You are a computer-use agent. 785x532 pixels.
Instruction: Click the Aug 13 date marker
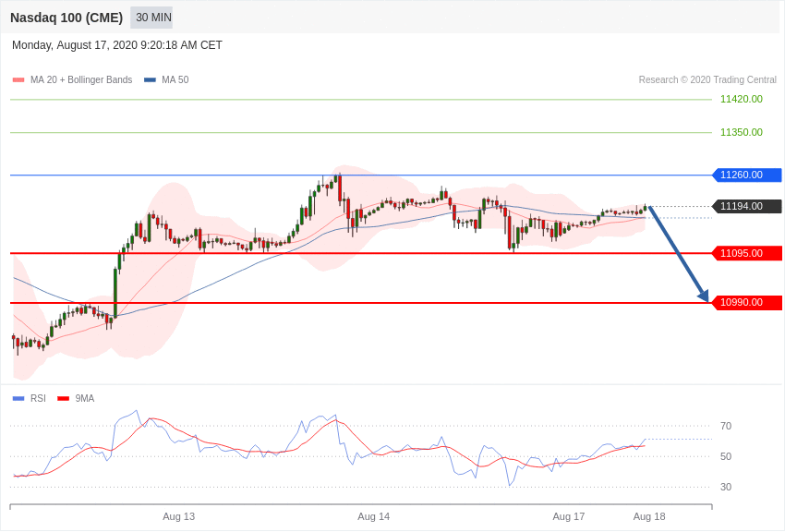pyautogui.click(x=178, y=516)
